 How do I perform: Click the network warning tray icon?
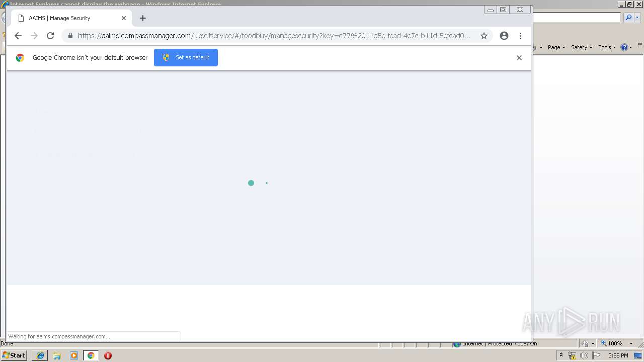(572, 355)
